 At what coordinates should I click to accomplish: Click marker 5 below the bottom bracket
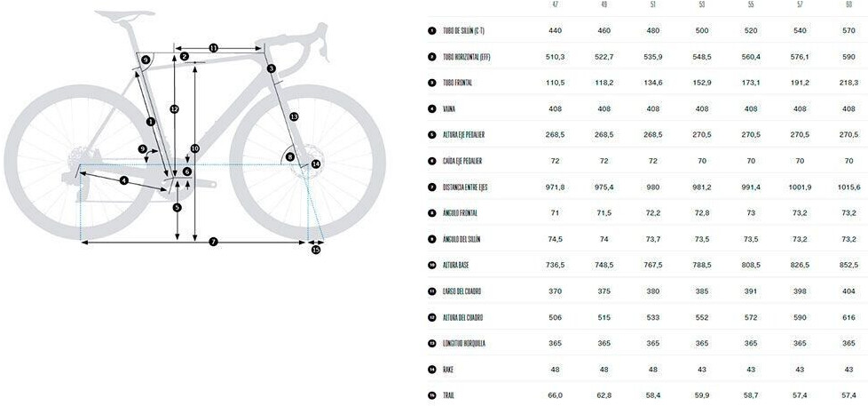click(178, 208)
